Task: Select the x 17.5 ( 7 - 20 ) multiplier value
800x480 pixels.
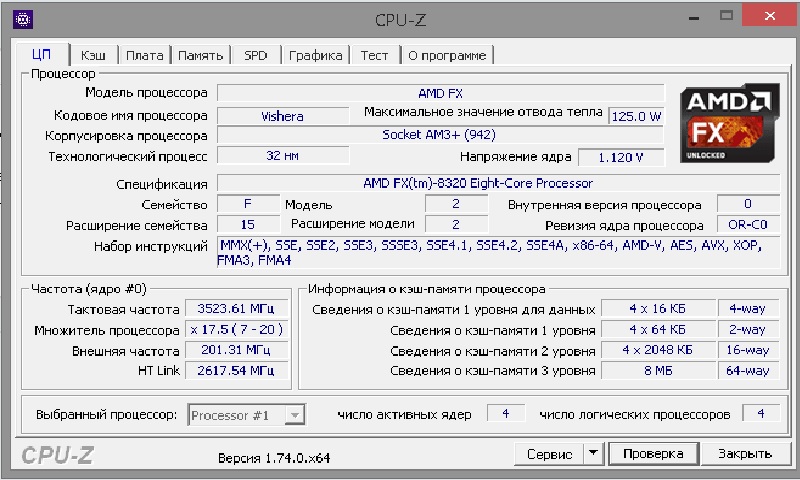Action: tap(236, 330)
